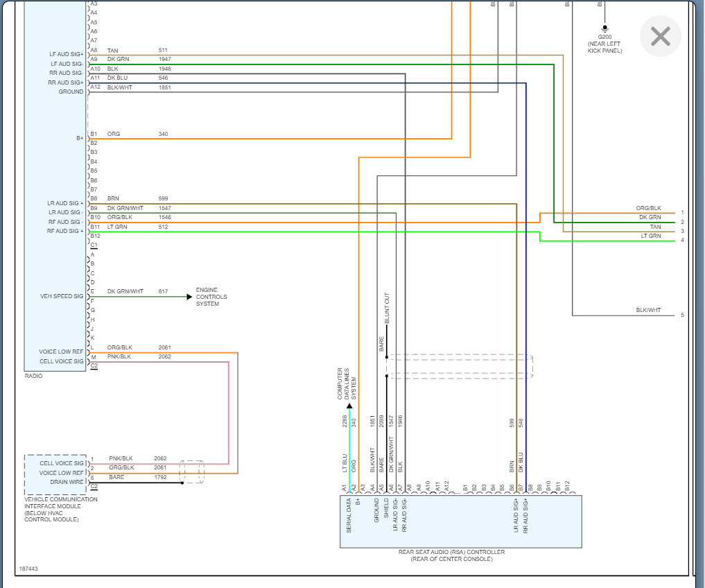The image size is (705, 588).
Task: Click the 'BLUNT CUT' label
Action: pyautogui.click(x=387, y=308)
